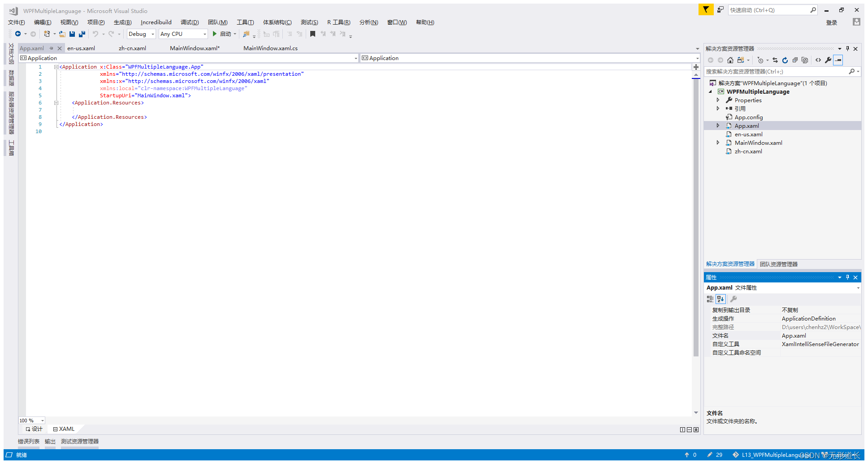Screen dimensions: 868x464
Task: Click the Home icon in Solution Explorer
Action: pos(730,60)
